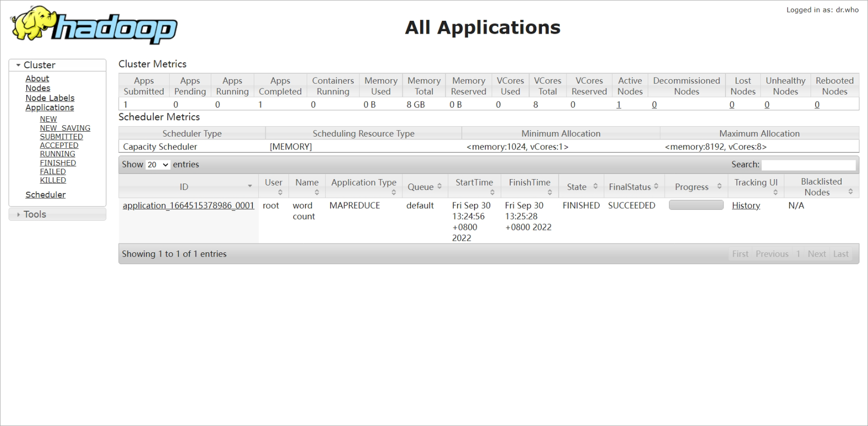This screenshot has width=868, height=426.
Task: Open the Nodes link in sidebar
Action: point(38,88)
